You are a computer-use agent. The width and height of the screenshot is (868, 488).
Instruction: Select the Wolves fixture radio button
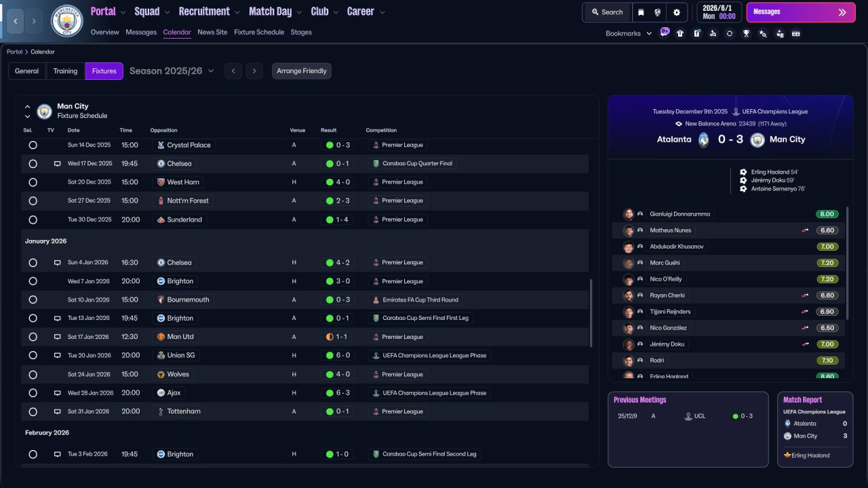[x=33, y=374]
